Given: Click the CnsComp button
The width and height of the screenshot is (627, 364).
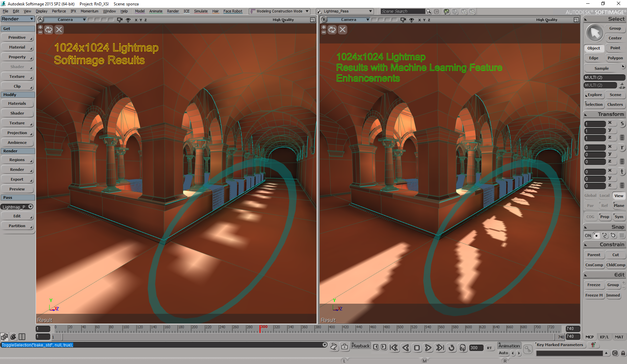Looking at the screenshot, I should (x=594, y=265).
